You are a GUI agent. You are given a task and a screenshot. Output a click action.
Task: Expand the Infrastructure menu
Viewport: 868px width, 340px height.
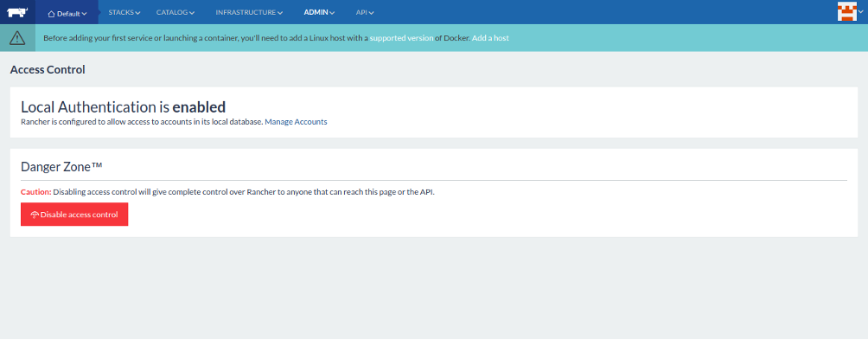[249, 12]
